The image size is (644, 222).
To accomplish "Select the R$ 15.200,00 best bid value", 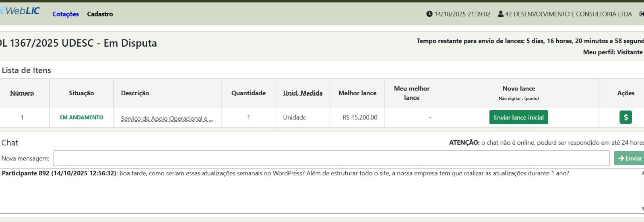I will [x=359, y=117].
